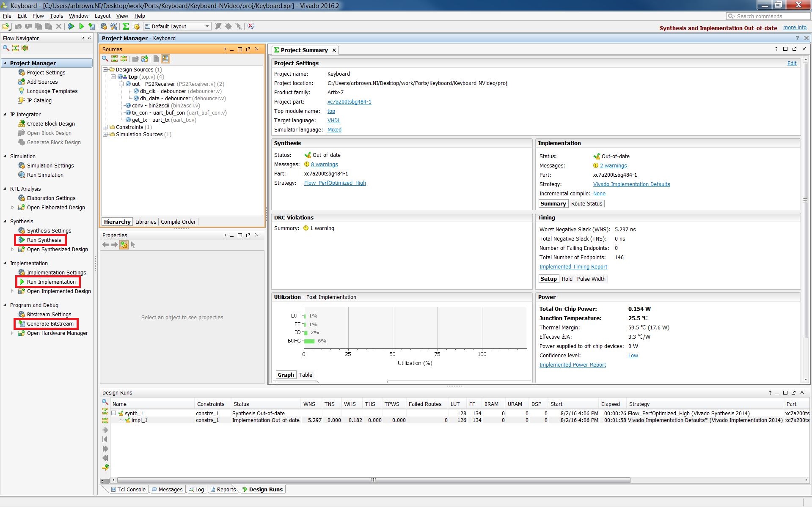812x507 pixels.
Task: Click Add Sources icon in Sources toolbar
Action: [145, 59]
